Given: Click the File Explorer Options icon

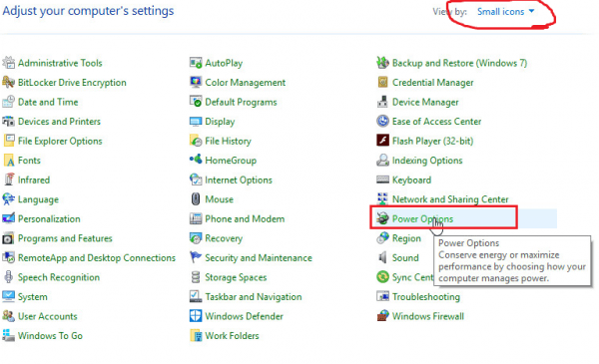Looking at the screenshot, I should 8,141.
